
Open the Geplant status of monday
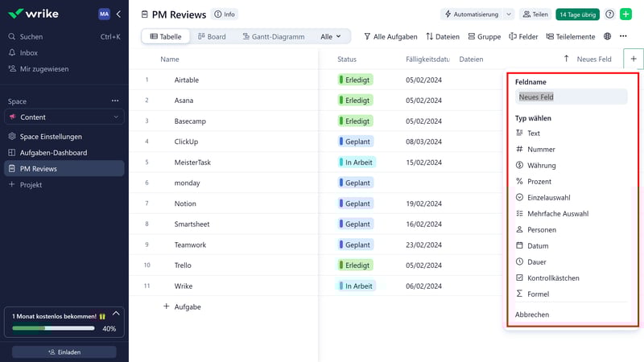click(356, 183)
